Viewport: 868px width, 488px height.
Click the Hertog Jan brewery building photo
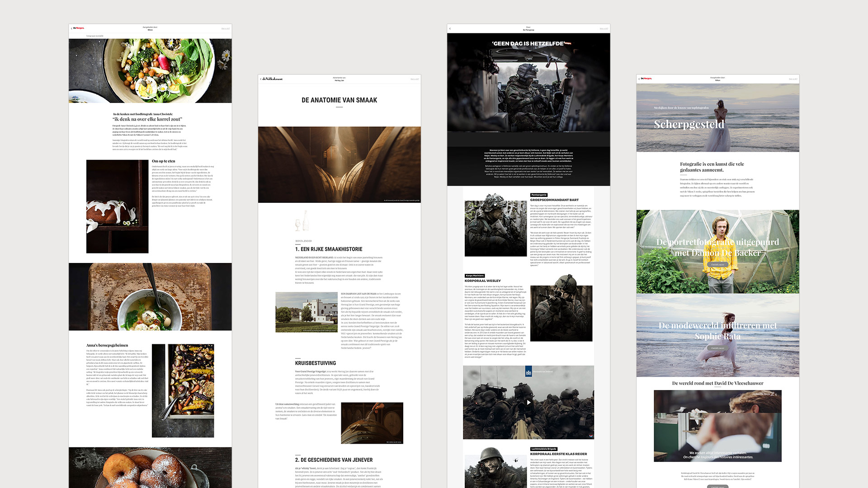coord(307,312)
